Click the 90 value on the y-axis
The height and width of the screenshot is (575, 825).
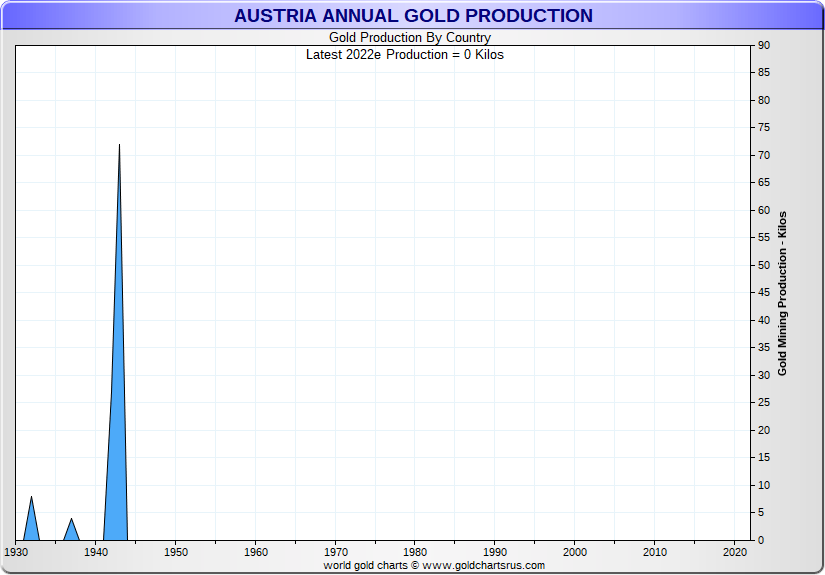tap(763, 45)
